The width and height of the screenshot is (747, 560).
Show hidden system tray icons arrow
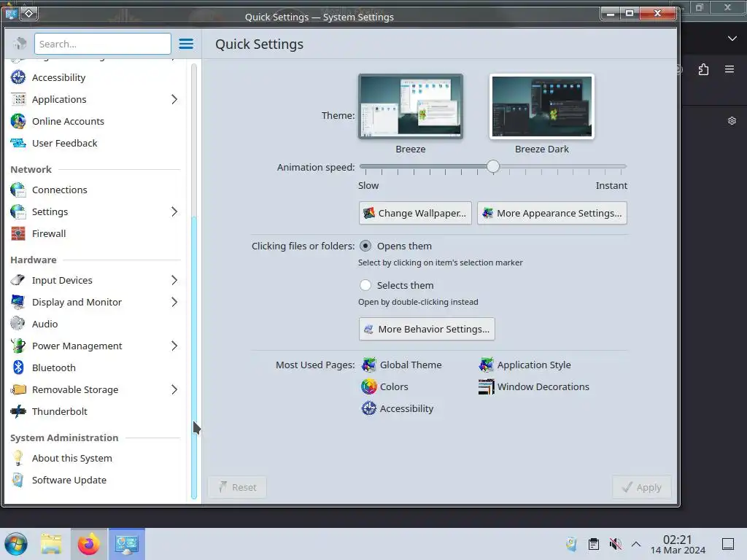636,544
